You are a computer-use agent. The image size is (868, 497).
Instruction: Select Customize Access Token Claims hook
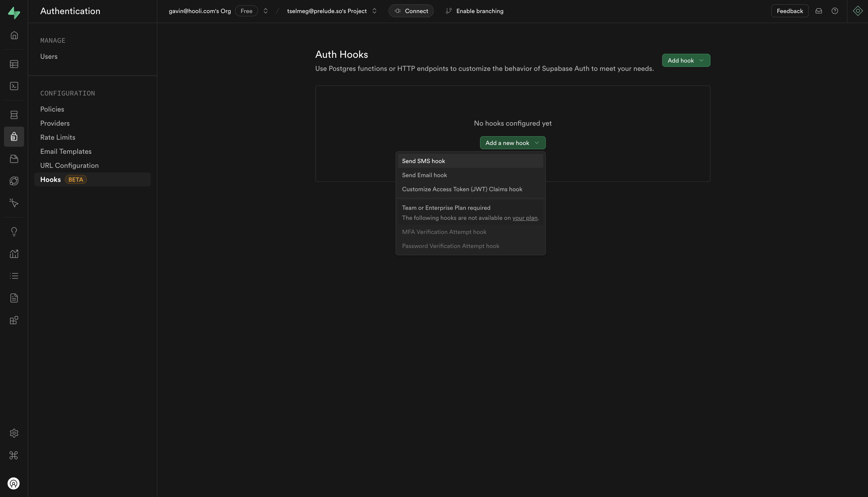click(462, 189)
